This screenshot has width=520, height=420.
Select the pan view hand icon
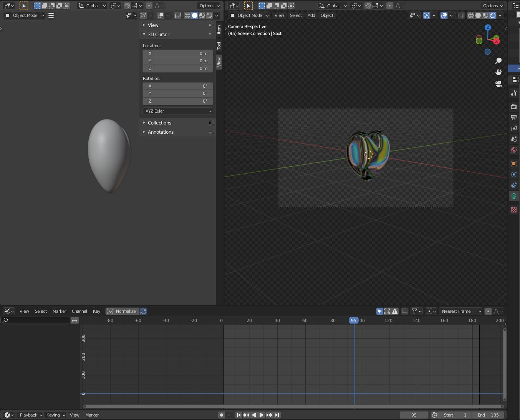[x=498, y=72]
